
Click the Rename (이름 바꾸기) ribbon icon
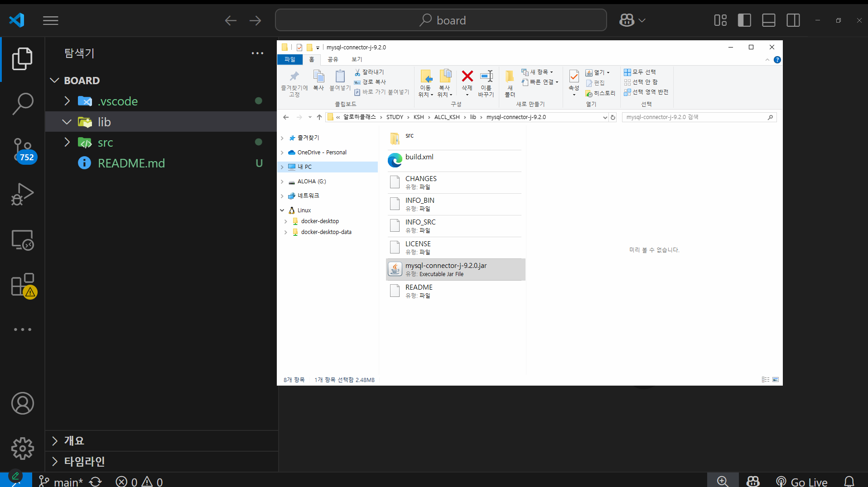coord(486,76)
